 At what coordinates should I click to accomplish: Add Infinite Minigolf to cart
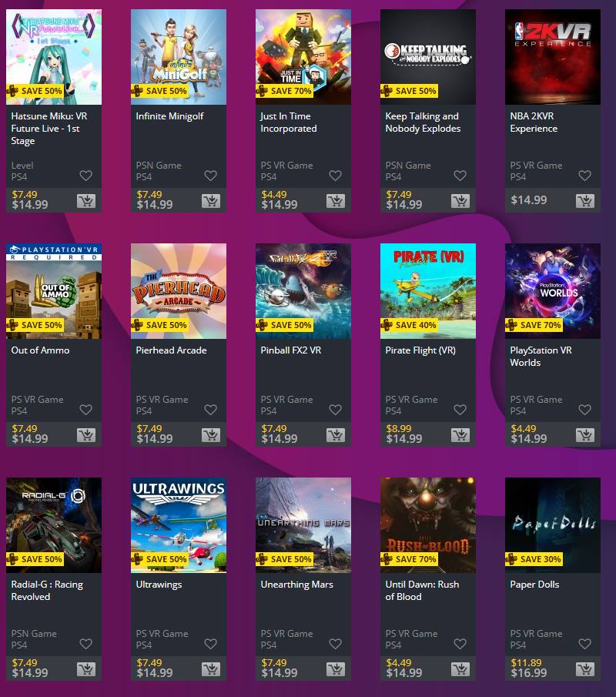pyautogui.click(x=211, y=201)
